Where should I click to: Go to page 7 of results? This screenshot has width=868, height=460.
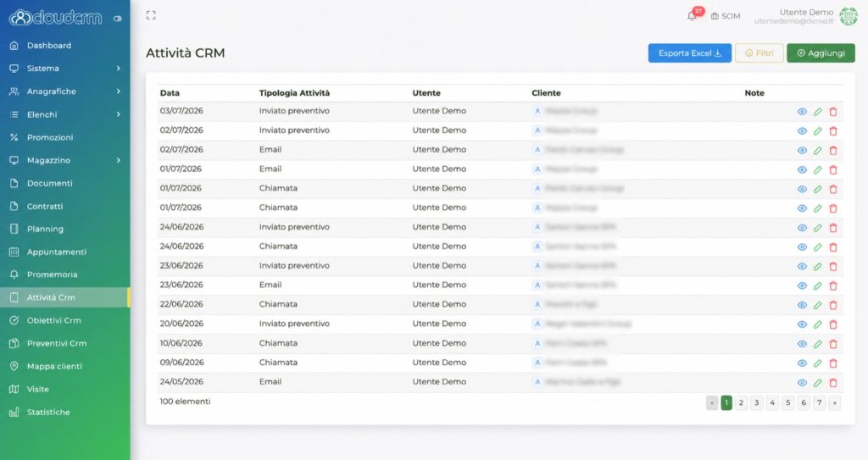coord(820,403)
